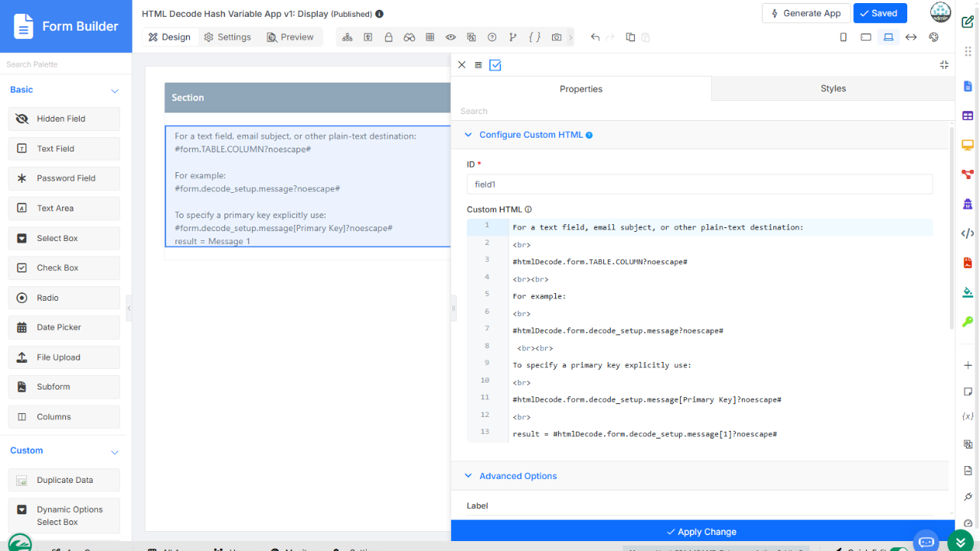
Task: Click the undo arrow icon
Action: 595,37
